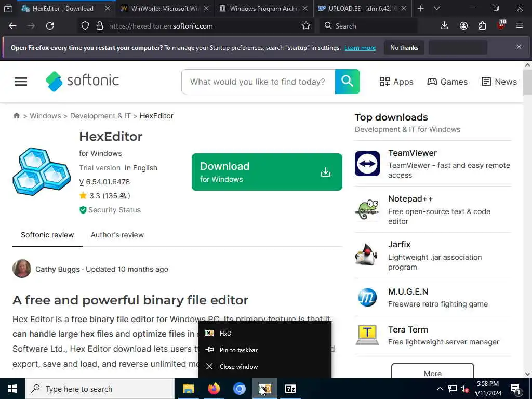532x399 pixels.
Task: Select the Softonic review tab
Action: tap(47, 235)
